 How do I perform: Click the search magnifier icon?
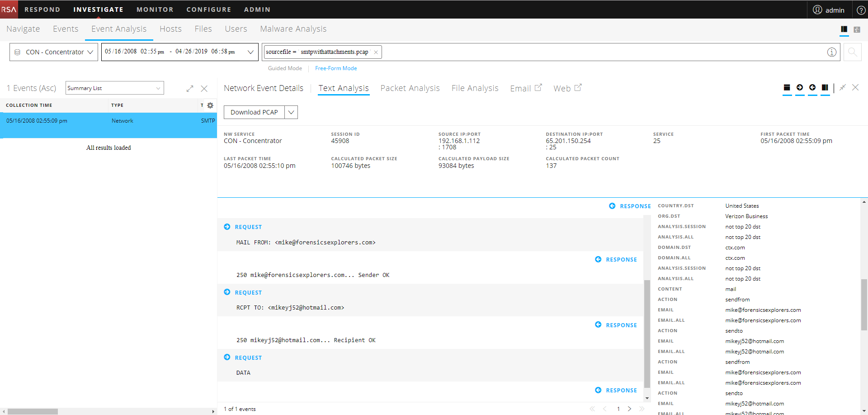pos(852,52)
